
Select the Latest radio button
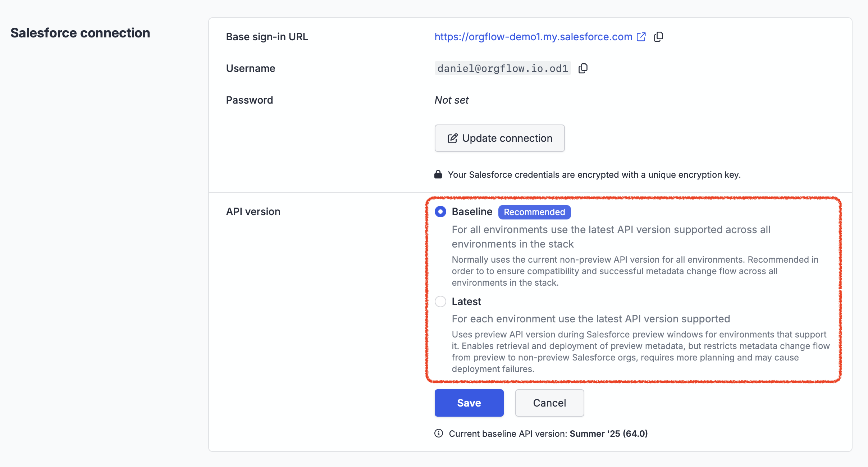click(440, 301)
